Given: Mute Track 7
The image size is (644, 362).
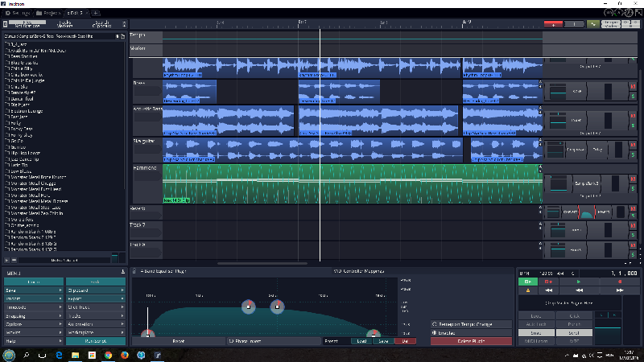Looking at the screenshot, I should click(x=633, y=226).
